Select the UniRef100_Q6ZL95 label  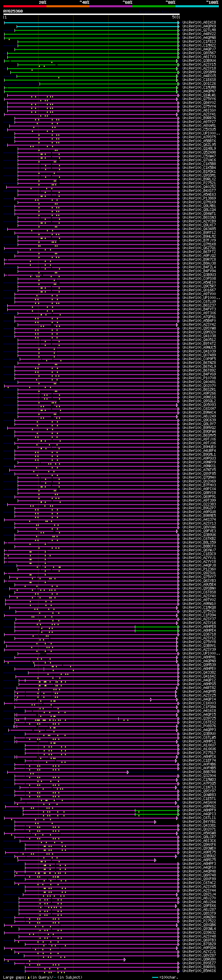199,145
